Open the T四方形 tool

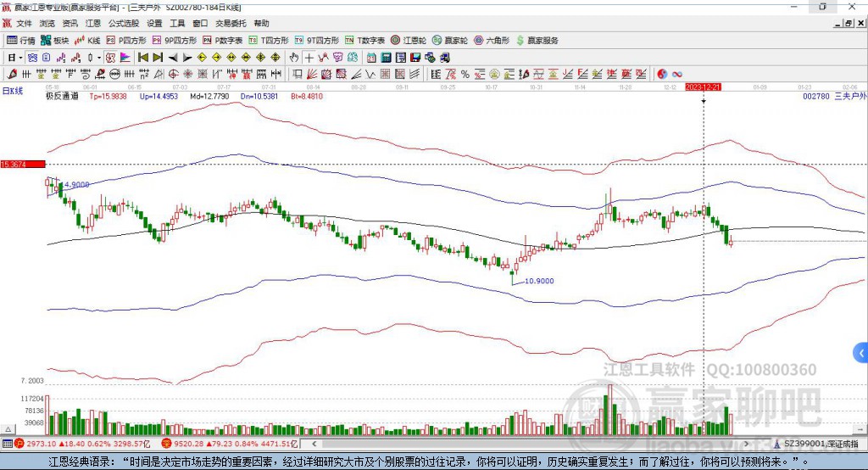[269, 41]
